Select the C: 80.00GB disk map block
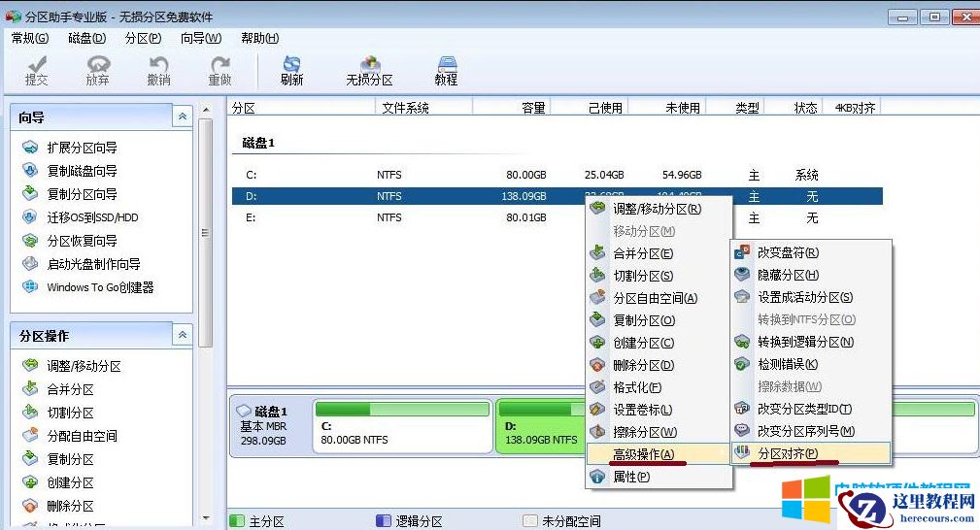Viewport: 980px width, 530px height. point(402,426)
